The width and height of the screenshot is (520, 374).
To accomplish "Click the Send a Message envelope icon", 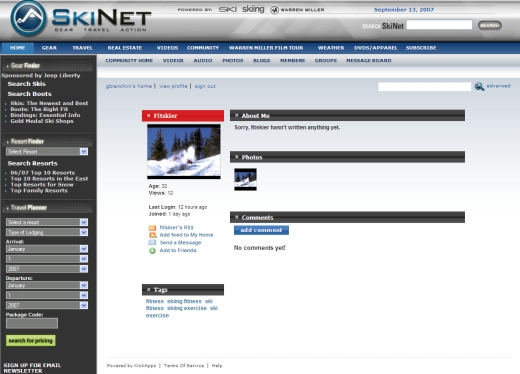I will click(152, 243).
